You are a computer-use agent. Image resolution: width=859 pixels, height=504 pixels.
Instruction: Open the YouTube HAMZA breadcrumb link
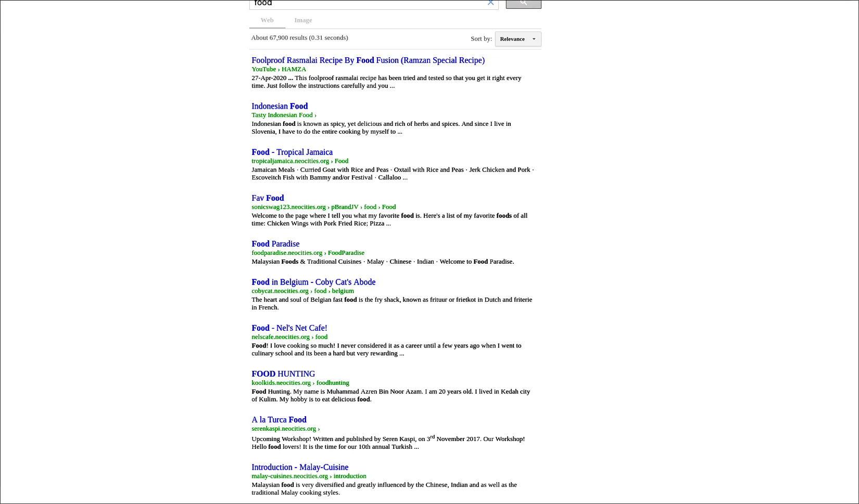coord(279,69)
